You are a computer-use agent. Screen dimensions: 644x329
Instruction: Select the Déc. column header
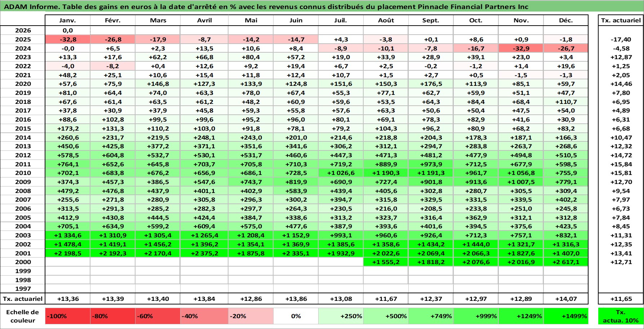point(566,20)
